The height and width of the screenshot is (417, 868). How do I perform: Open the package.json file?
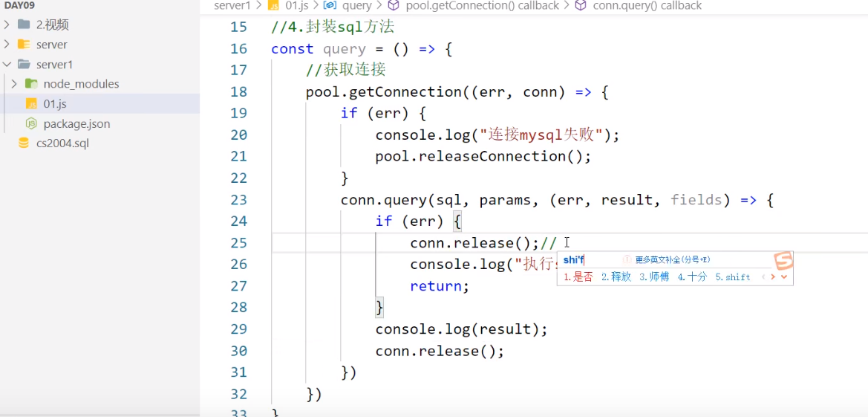tap(99, 123)
